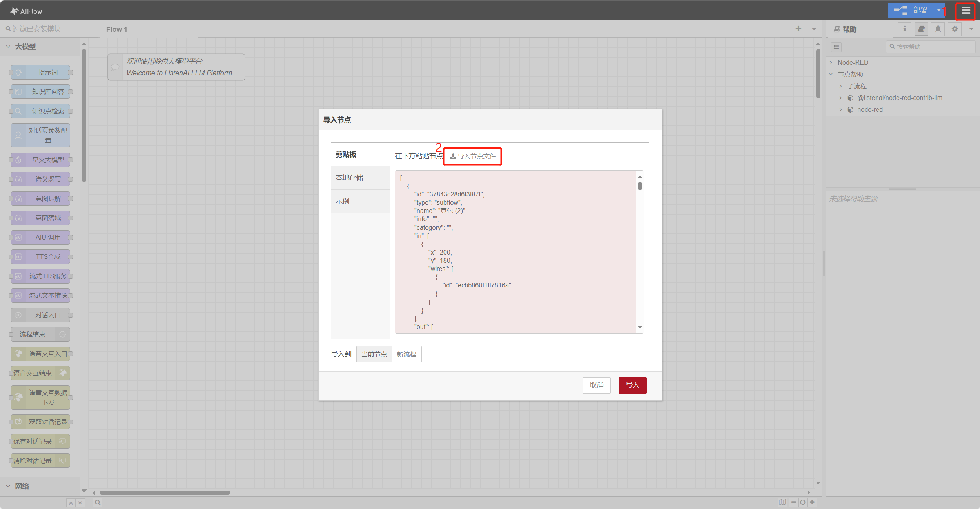This screenshot has width=980, height=509.
Task: Click the 部署 deploy button
Action: tap(911, 10)
